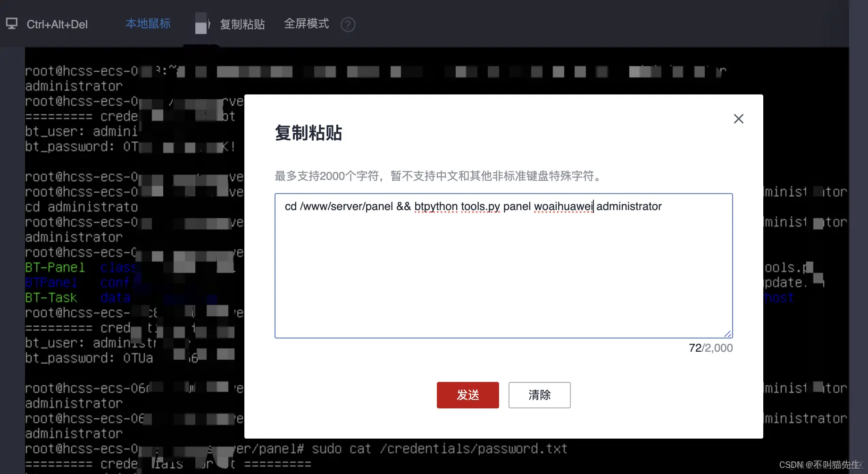Click the 72/2,000 character counter
868x474 pixels.
click(710, 348)
